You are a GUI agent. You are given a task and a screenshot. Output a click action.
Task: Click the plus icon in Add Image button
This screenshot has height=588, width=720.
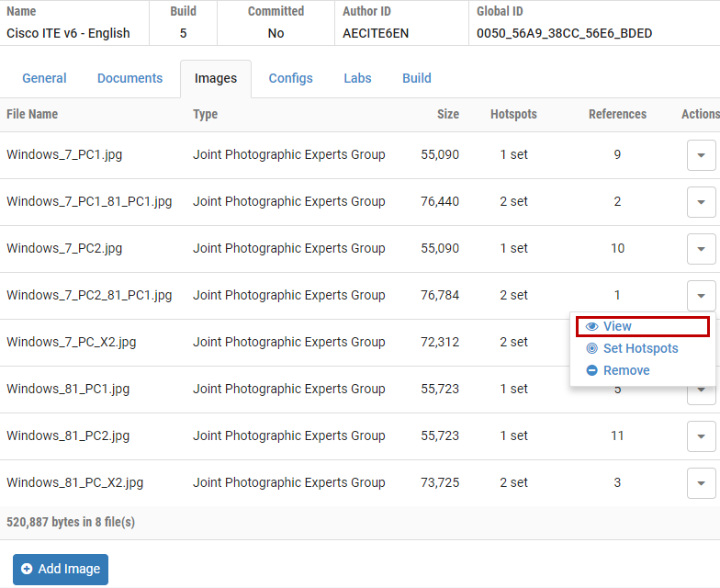[x=27, y=569]
